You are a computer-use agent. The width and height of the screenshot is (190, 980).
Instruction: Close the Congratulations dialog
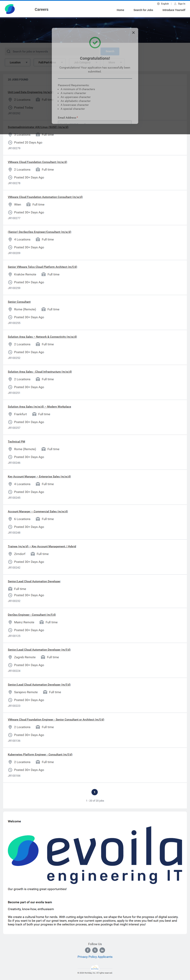(x=133, y=33)
